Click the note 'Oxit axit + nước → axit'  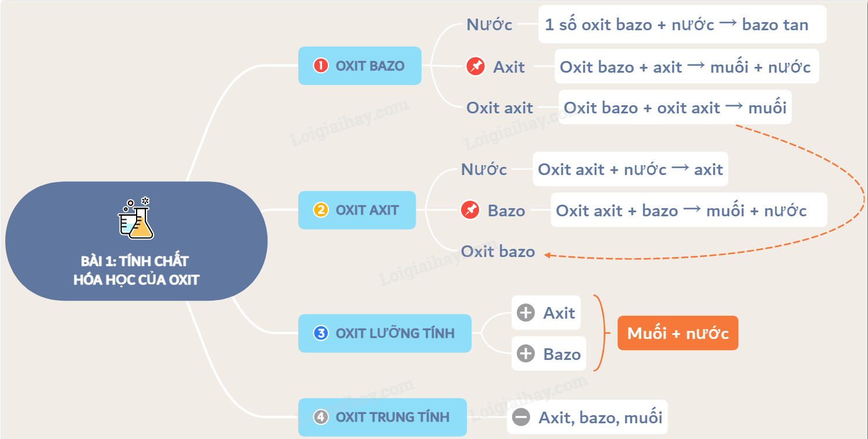(630, 169)
